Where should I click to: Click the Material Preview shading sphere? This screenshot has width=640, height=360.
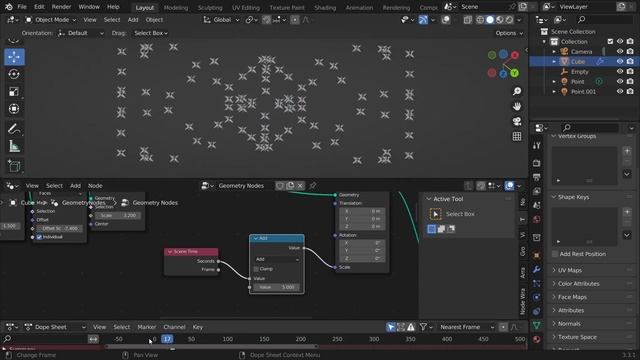(500, 20)
